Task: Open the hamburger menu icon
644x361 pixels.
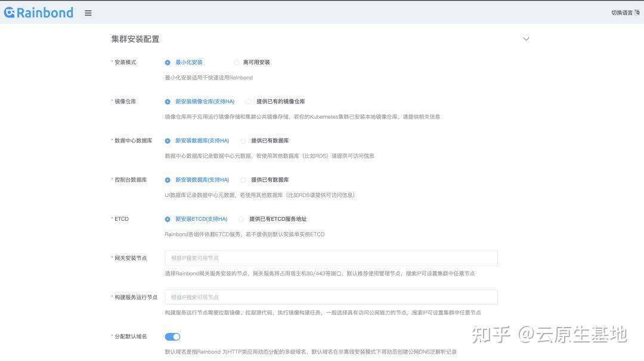Action: [x=88, y=13]
